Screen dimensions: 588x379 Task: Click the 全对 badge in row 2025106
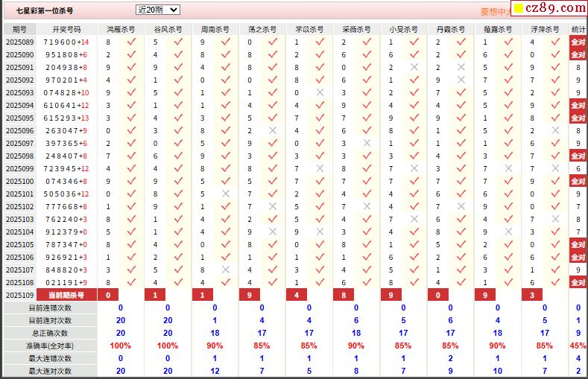[578, 258]
